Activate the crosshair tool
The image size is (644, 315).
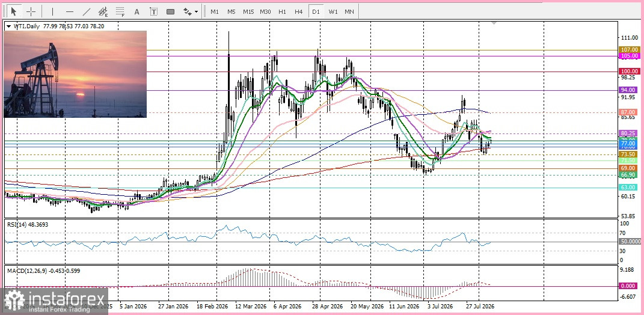tap(31, 11)
